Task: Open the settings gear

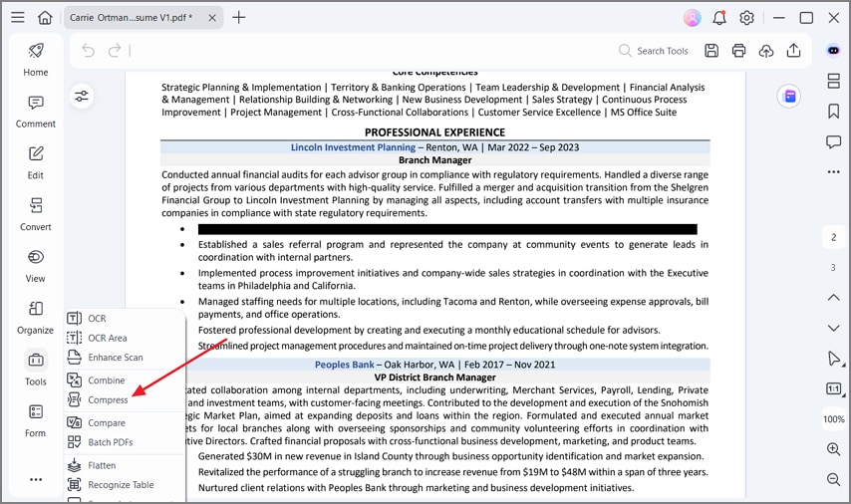Action: (x=746, y=18)
